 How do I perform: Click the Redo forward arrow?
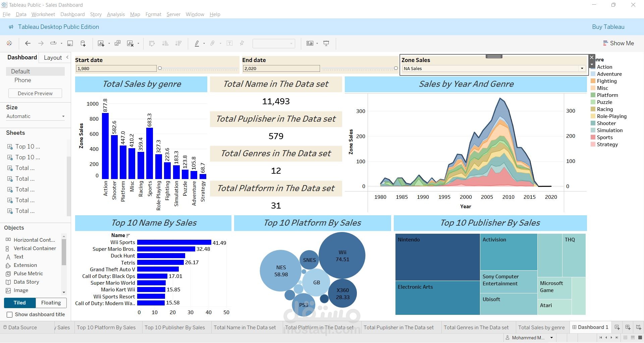(41, 43)
